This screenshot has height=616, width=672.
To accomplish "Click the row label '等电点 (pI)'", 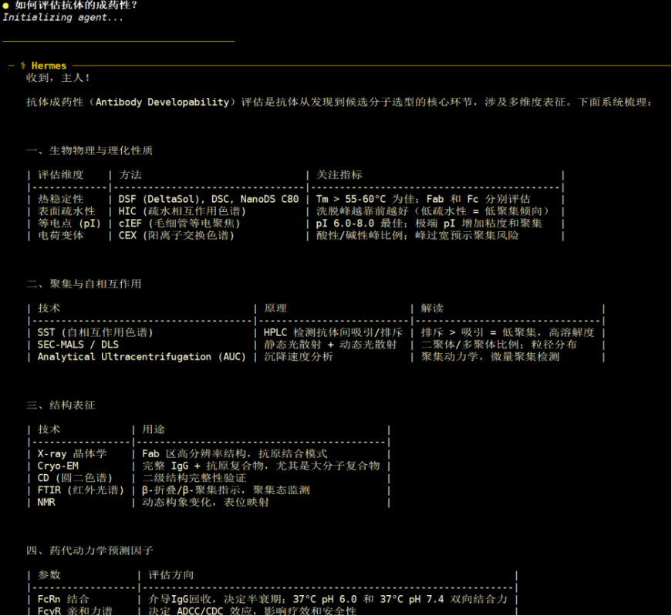I will coord(69,224).
